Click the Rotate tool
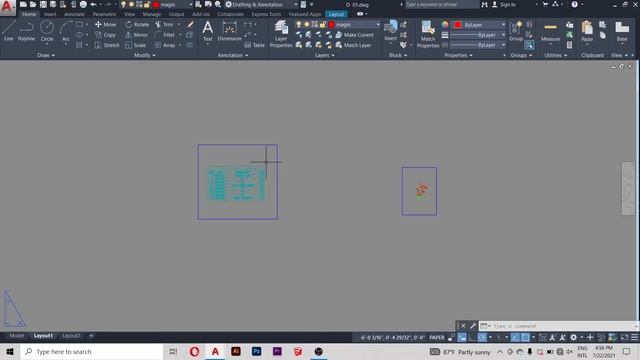The width and height of the screenshot is (640, 360). pos(137,24)
